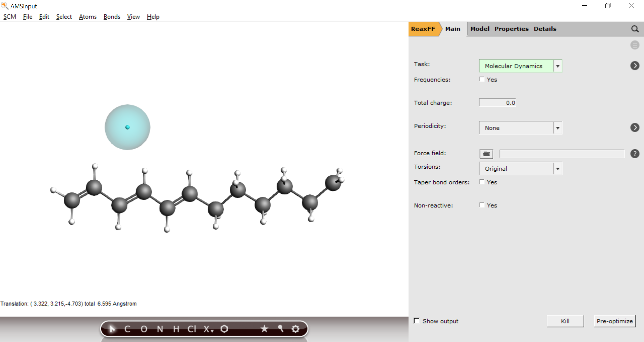Image resolution: width=644 pixels, height=342 pixels.
Task: Choose the Chlorine atom tool
Action: point(192,329)
